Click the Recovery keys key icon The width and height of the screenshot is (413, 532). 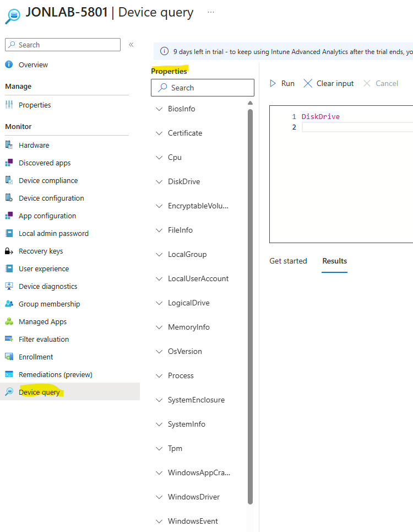(x=9, y=251)
